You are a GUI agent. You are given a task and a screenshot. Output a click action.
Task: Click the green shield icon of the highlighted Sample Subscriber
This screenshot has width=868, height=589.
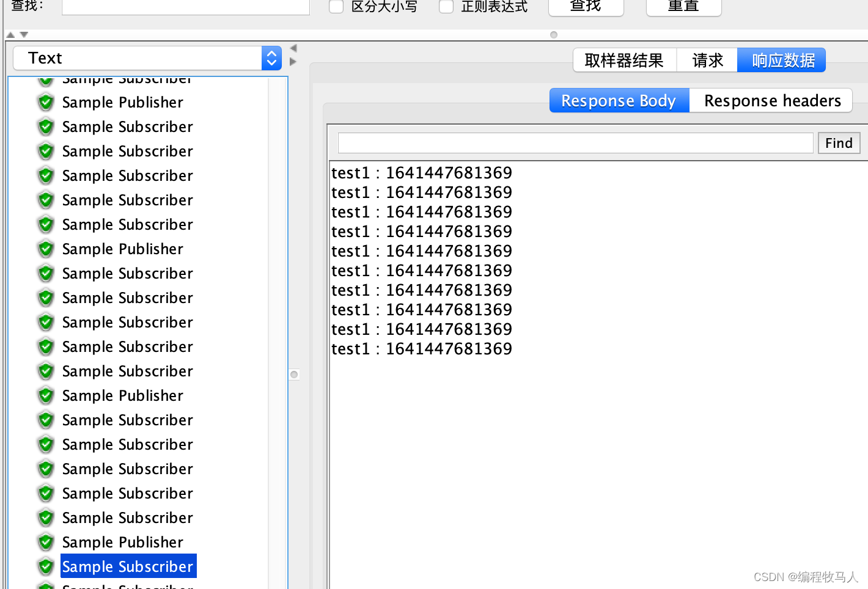(46, 566)
